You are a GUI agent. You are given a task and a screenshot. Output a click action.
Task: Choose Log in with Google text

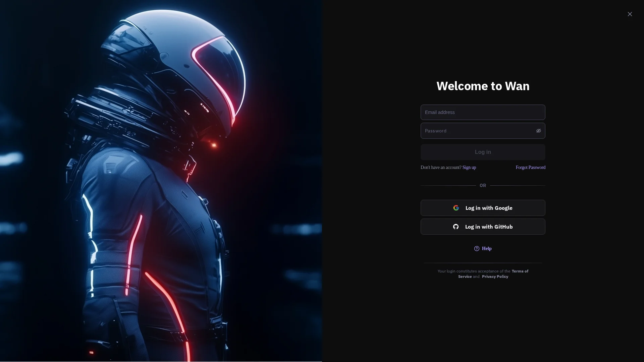click(x=489, y=208)
